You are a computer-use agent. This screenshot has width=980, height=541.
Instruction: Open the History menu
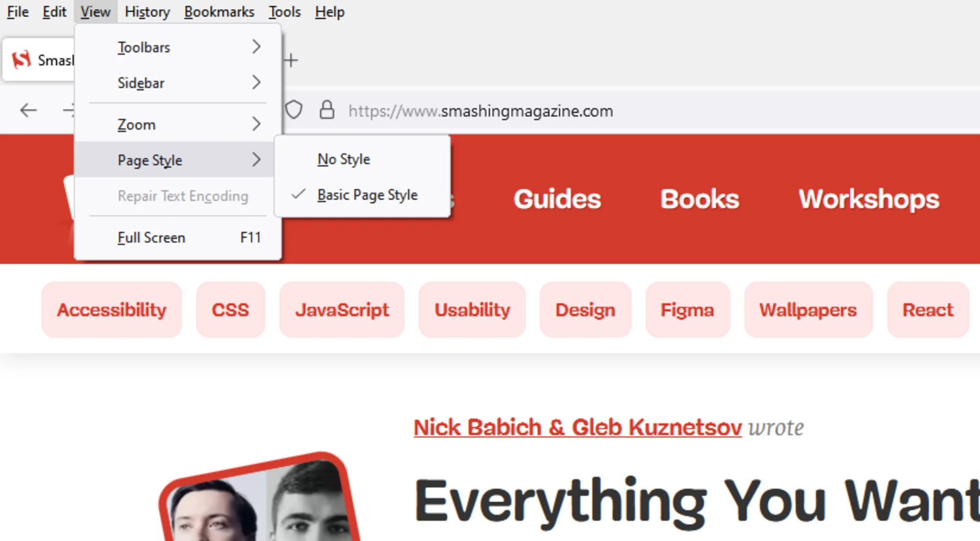(147, 12)
